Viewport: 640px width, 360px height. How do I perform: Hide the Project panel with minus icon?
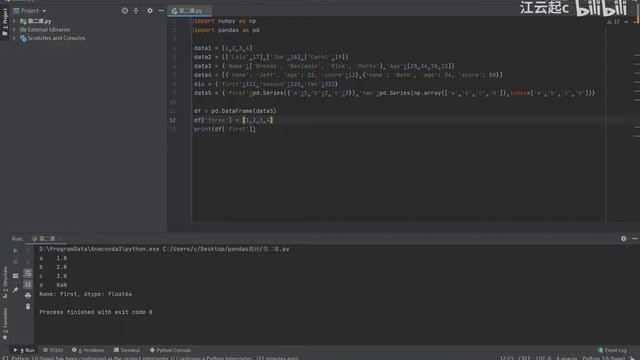(x=161, y=11)
